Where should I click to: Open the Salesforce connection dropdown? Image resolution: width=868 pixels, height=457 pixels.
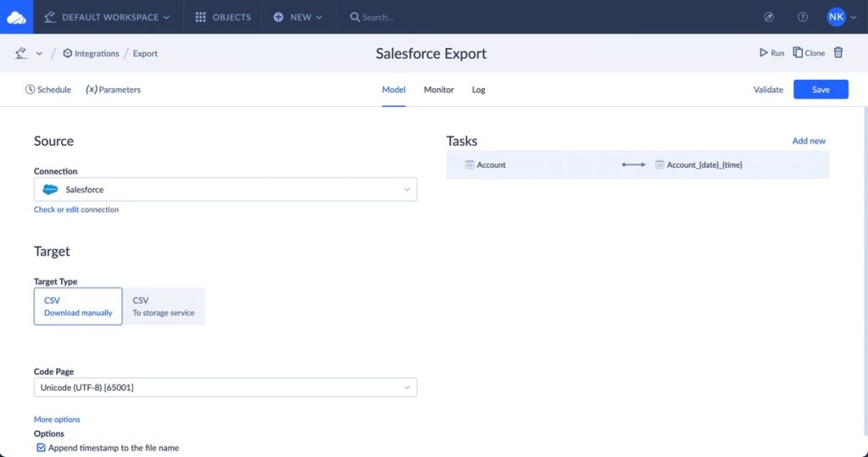pos(225,189)
